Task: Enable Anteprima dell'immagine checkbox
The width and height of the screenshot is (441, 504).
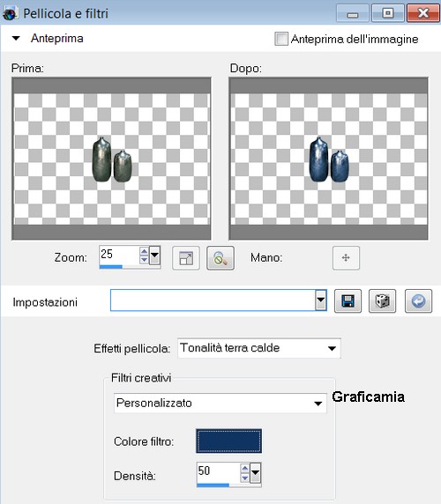Action: [x=281, y=39]
